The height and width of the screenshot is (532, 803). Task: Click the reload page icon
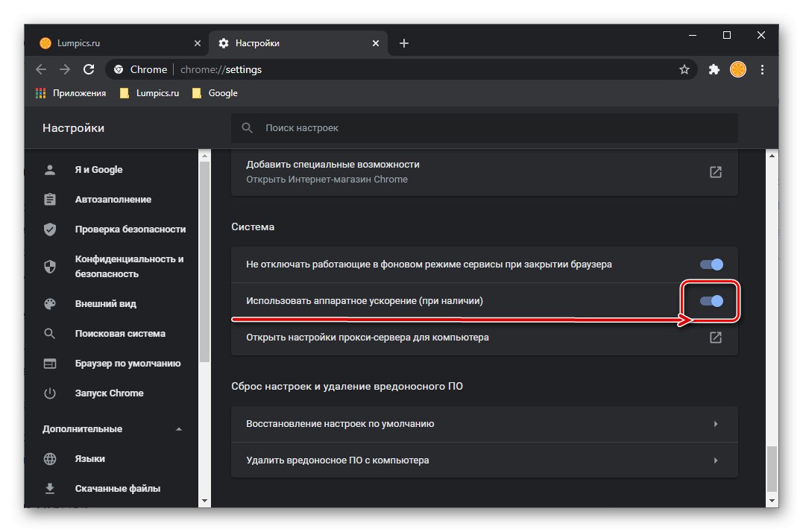(89, 69)
